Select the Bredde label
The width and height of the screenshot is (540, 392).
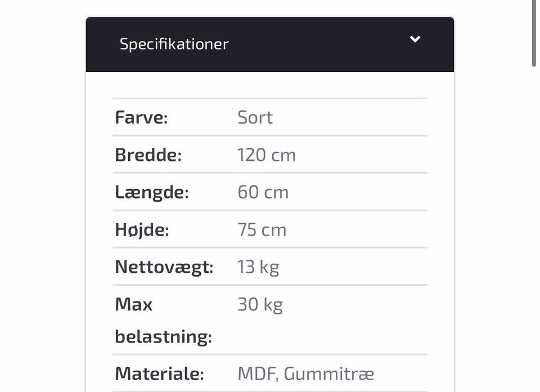coord(148,155)
